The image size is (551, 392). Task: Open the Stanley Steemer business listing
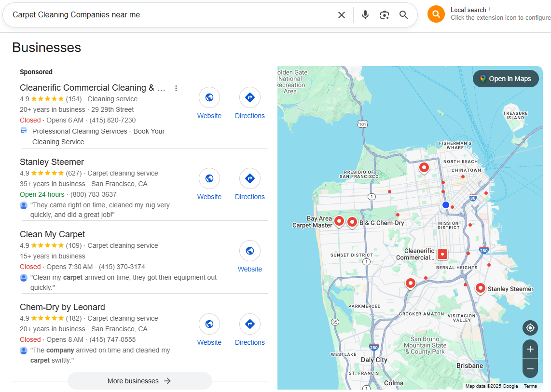pyautogui.click(x=52, y=162)
